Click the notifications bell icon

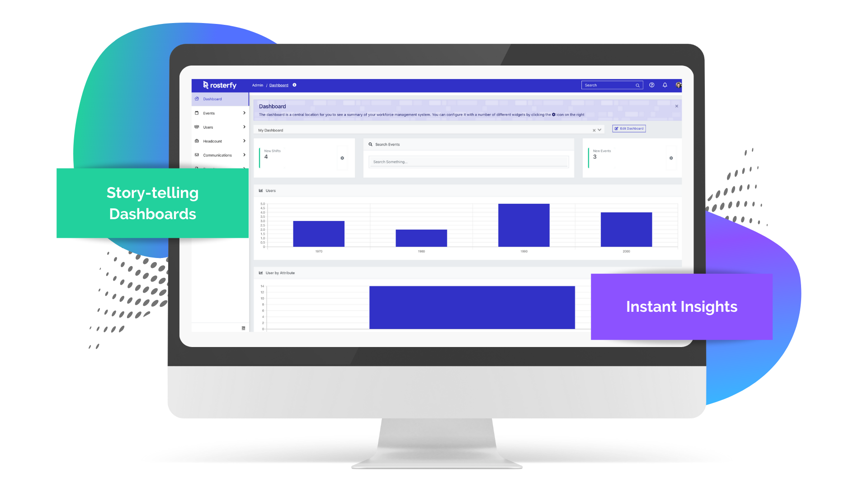[664, 85]
